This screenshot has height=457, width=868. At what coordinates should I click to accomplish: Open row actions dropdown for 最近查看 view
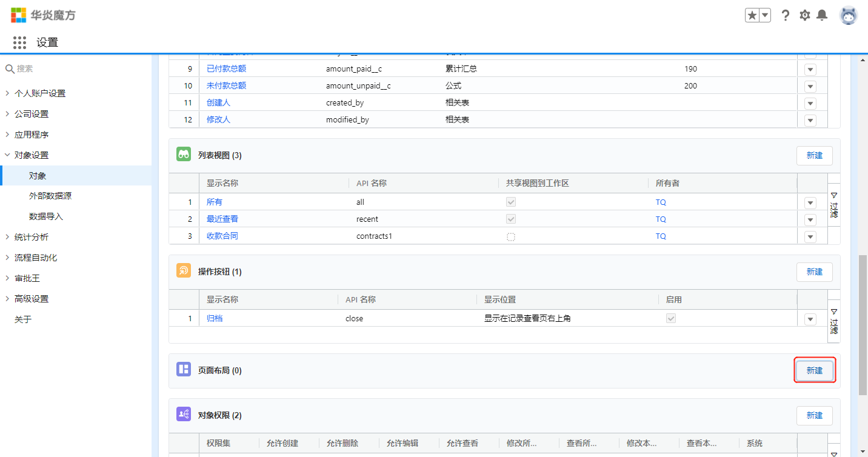[x=810, y=219]
